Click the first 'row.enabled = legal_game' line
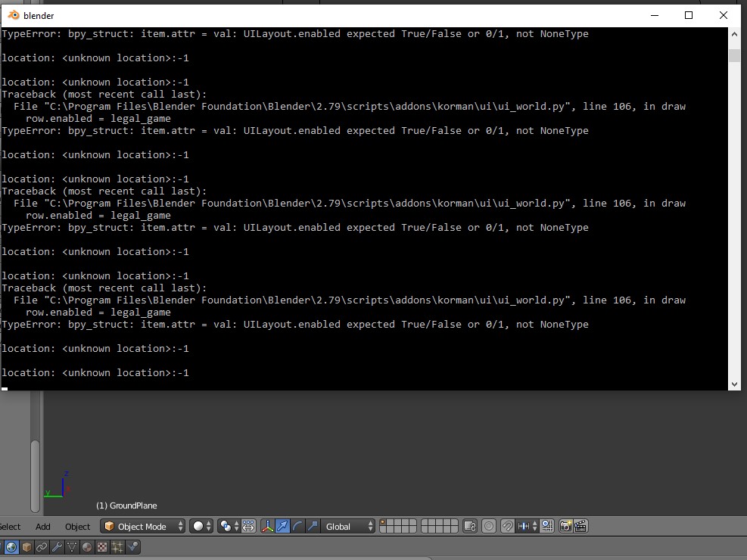The height and width of the screenshot is (560, 747). point(98,119)
